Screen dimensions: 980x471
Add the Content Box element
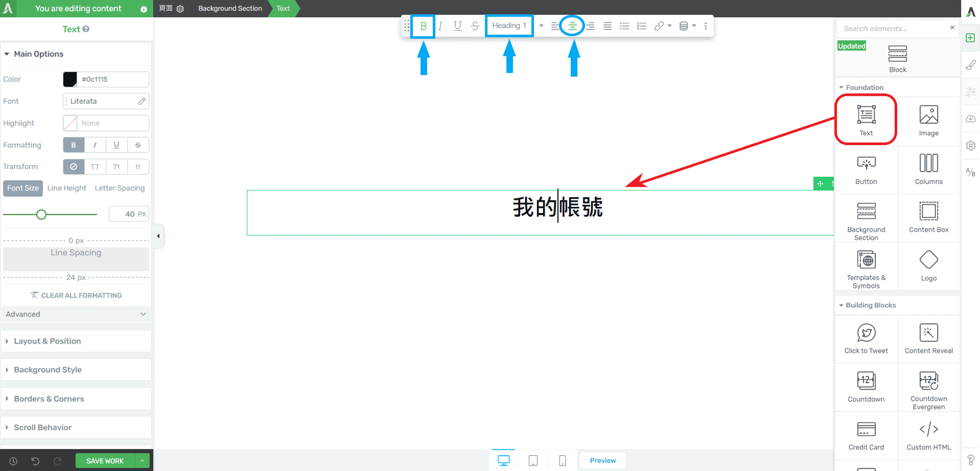(x=929, y=217)
